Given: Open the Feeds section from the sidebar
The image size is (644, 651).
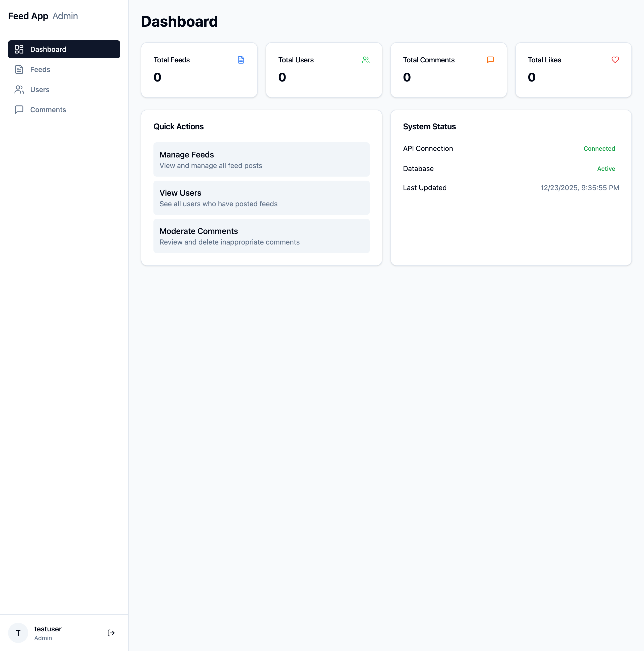Looking at the screenshot, I should coord(41,69).
